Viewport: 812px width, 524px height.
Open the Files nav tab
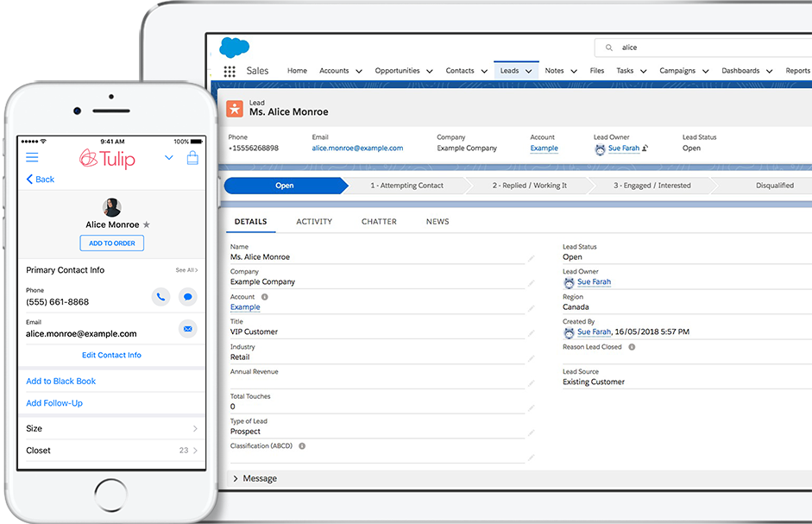click(597, 71)
